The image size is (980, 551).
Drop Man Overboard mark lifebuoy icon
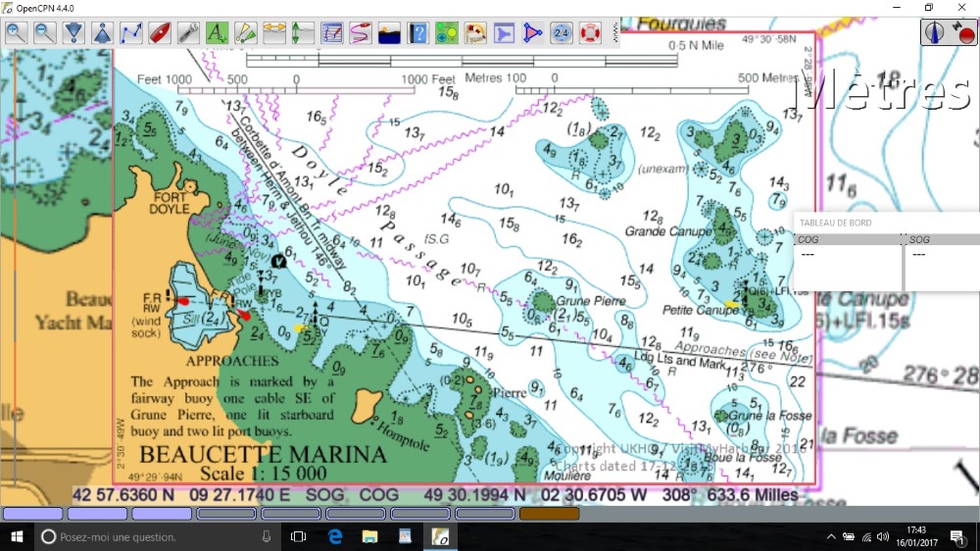coord(590,32)
